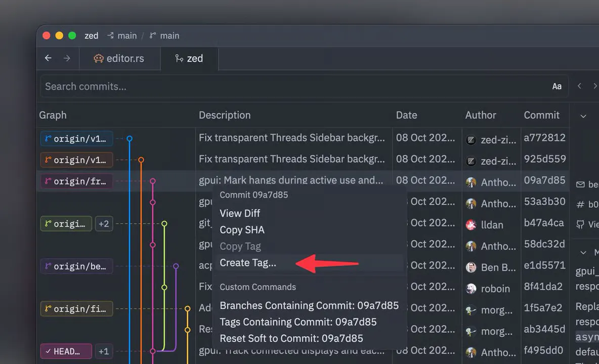Click the orange commit node on the graph
599x364 pixels.
click(141, 160)
